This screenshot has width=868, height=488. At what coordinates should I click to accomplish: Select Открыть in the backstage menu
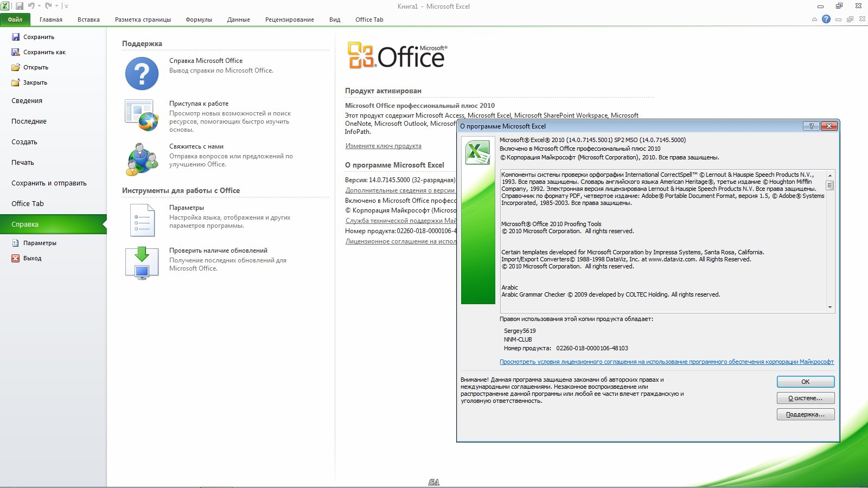[36, 67]
